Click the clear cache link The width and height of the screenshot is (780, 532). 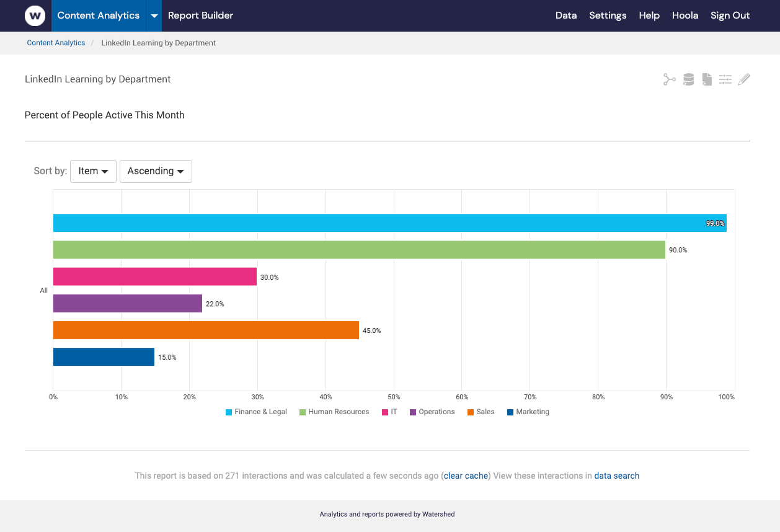466,476
